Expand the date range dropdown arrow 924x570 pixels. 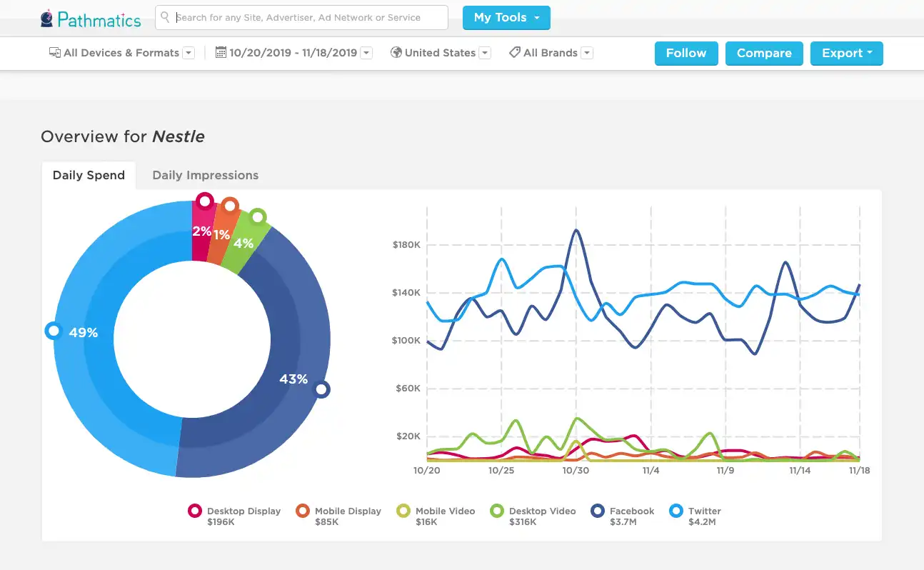366,53
